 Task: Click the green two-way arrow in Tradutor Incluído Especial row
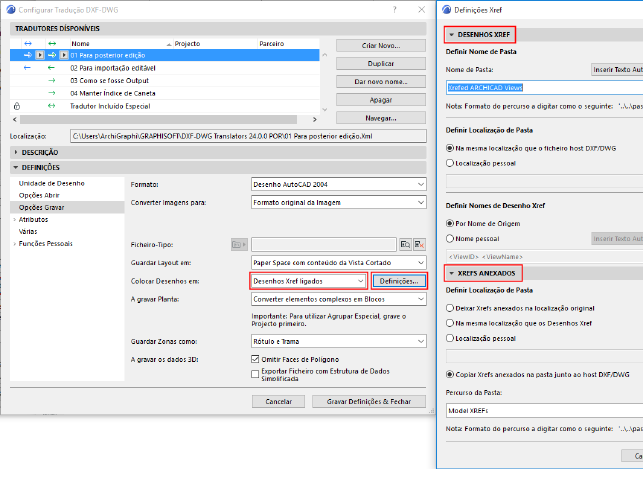coord(51,106)
